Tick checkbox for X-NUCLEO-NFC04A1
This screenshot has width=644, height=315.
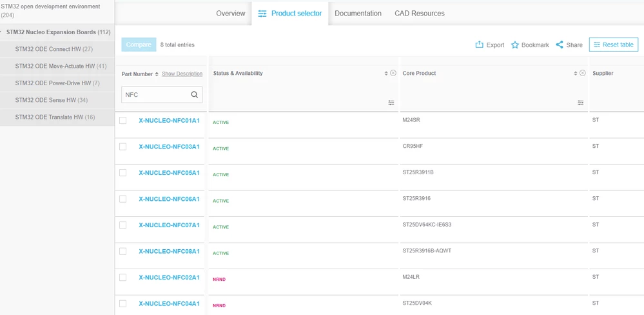(122, 303)
